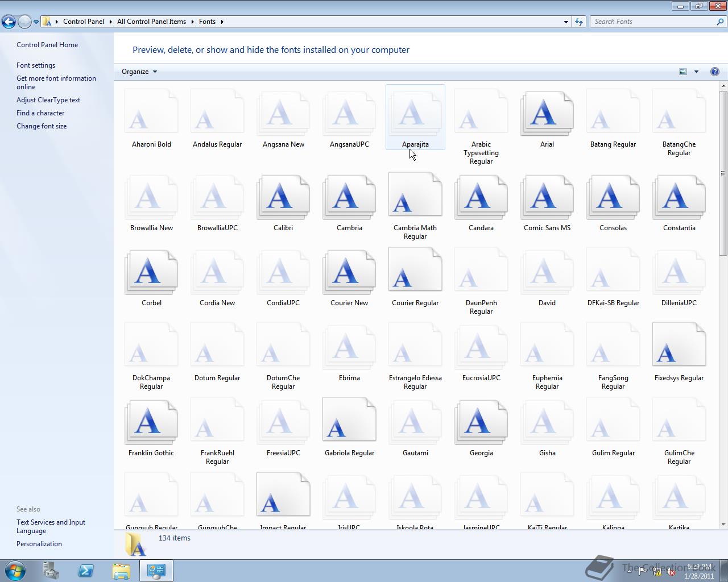The width and height of the screenshot is (728, 582).
Task: Select the AngsanaUPC font icon
Action: click(x=349, y=113)
